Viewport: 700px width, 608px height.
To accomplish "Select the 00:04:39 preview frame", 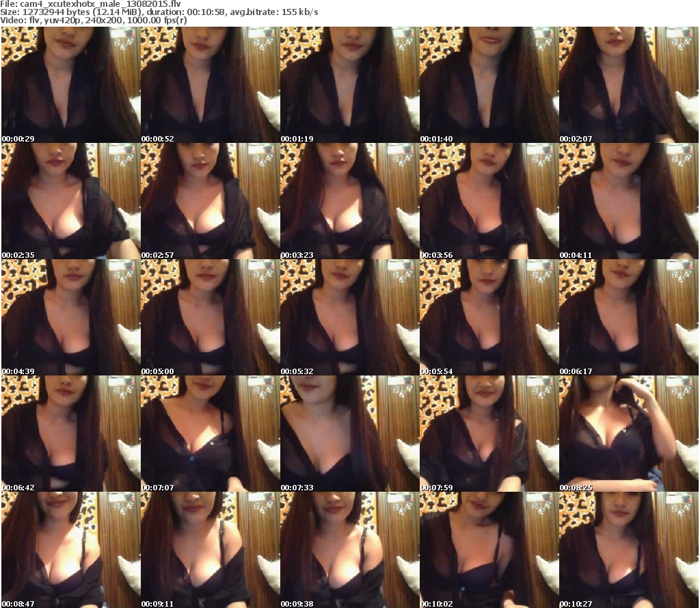I will pos(71,317).
